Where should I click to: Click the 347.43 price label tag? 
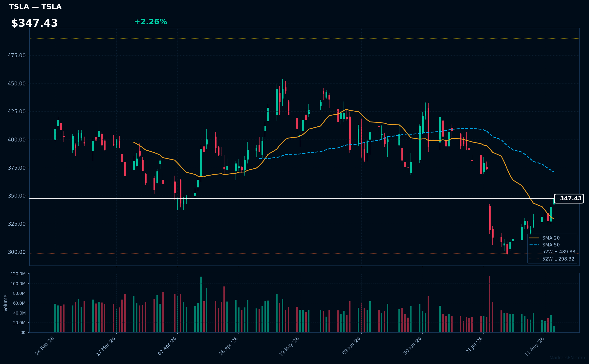[x=569, y=199]
